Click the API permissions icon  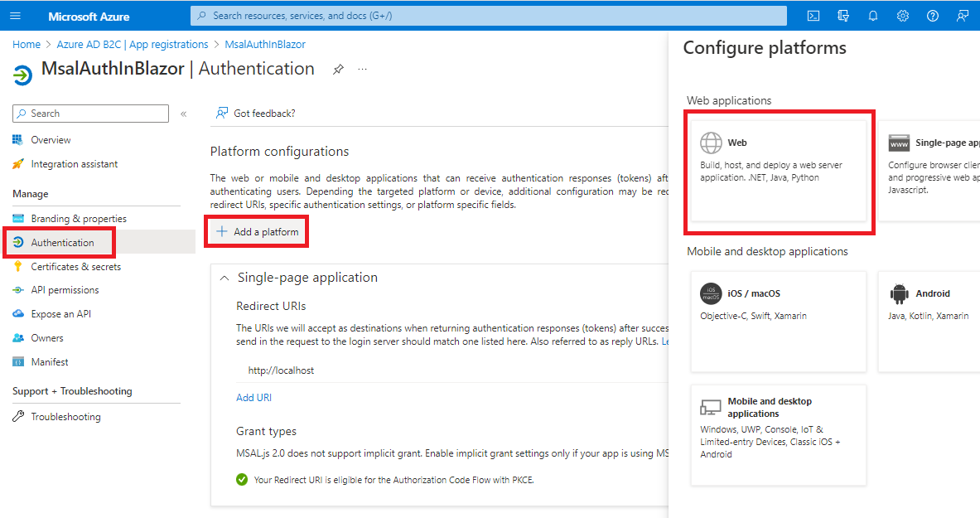pos(18,290)
